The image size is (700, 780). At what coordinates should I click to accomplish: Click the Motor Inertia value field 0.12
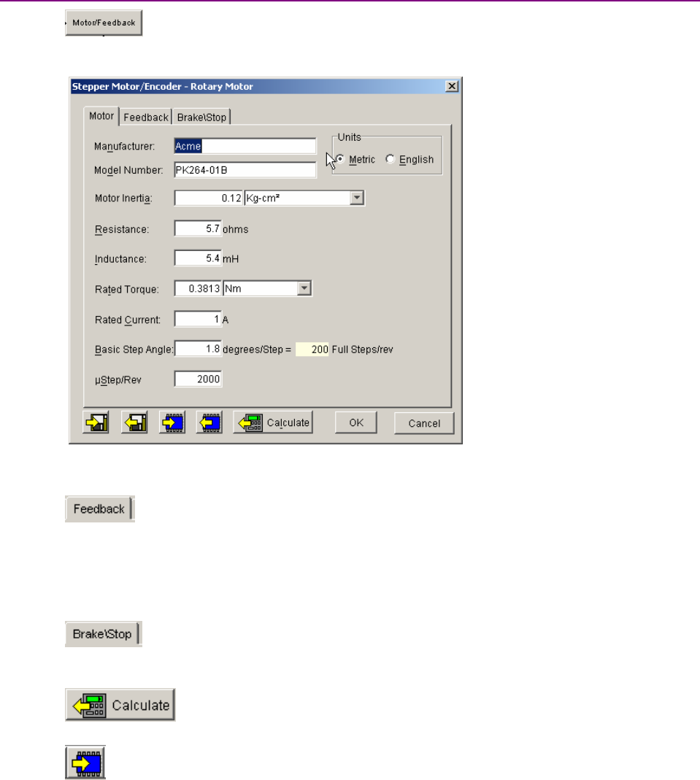209,198
